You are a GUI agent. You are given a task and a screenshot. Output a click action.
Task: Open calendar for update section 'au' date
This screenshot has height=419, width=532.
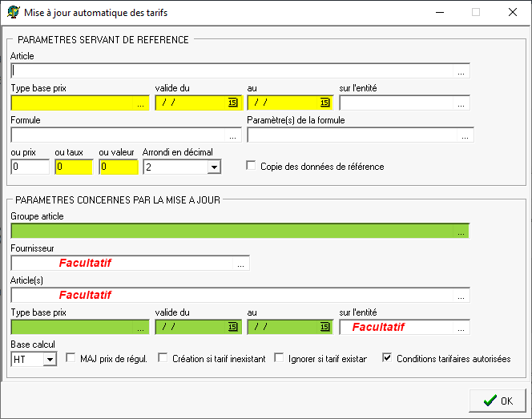pos(324,327)
